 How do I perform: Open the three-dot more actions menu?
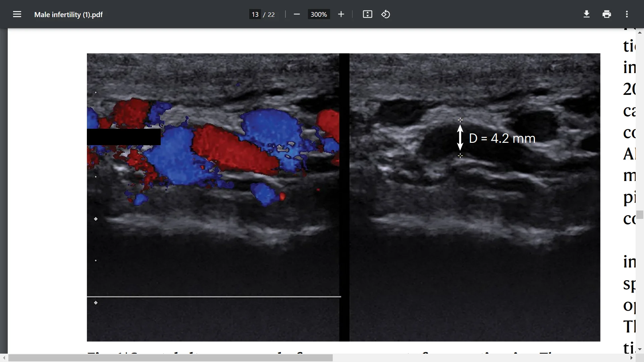pyautogui.click(x=627, y=14)
